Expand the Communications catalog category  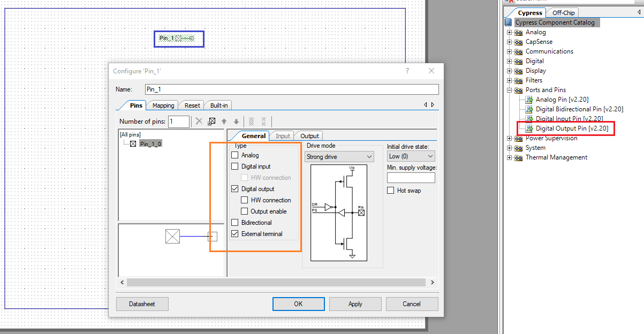point(510,51)
